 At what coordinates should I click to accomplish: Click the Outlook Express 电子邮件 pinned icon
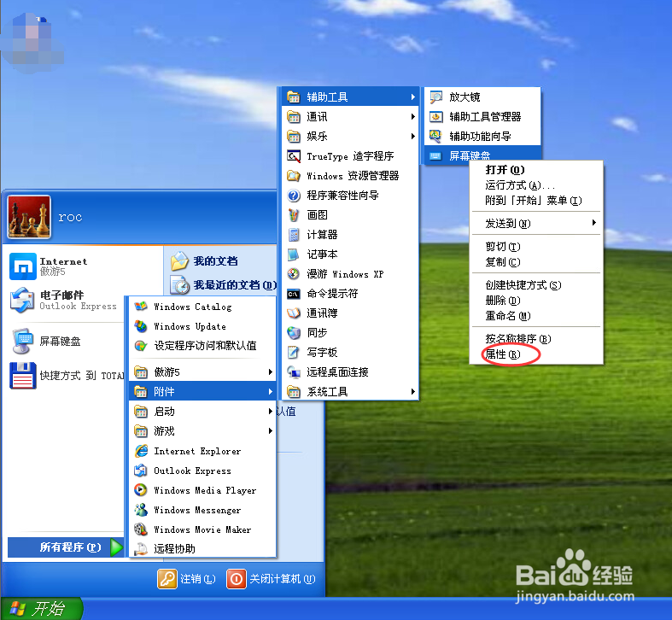click(22, 300)
